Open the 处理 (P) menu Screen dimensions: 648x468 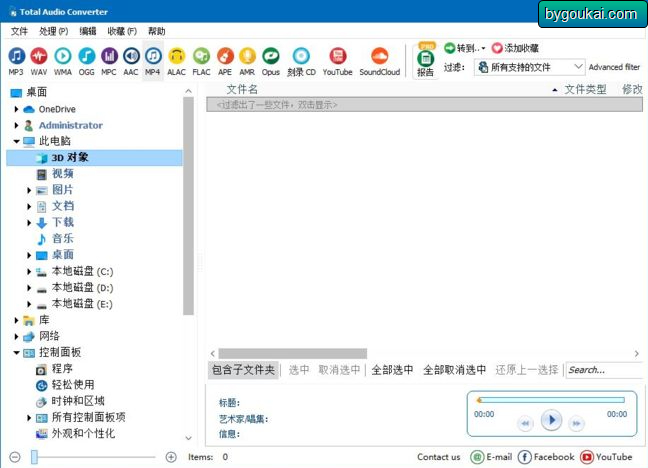click(x=54, y=31)
